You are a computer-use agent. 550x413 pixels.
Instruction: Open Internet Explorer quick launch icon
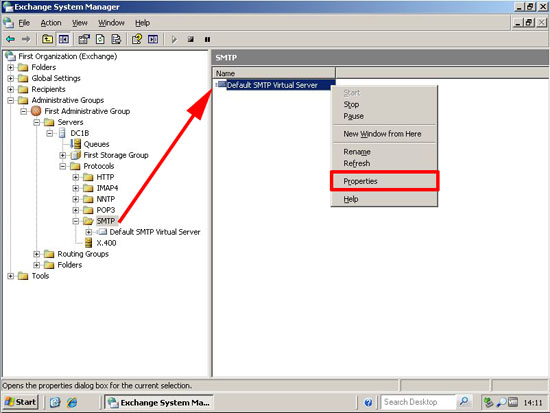pyautogui.click(x=72, y=402)
